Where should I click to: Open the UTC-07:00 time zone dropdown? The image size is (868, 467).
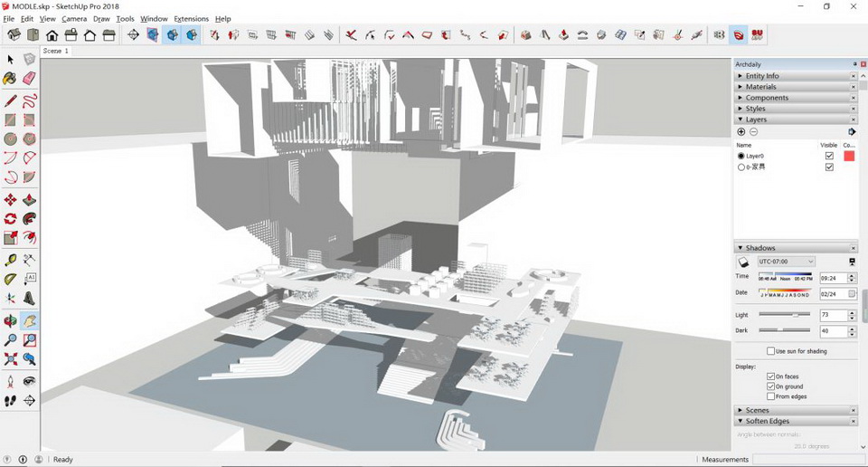click(786, 262)
